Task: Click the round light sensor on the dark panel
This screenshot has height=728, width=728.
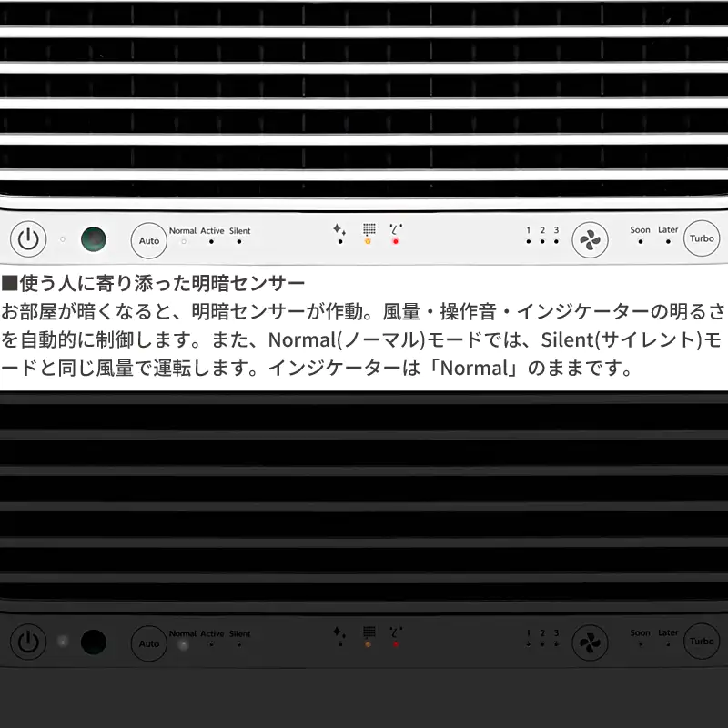Action: coord(93,642)
